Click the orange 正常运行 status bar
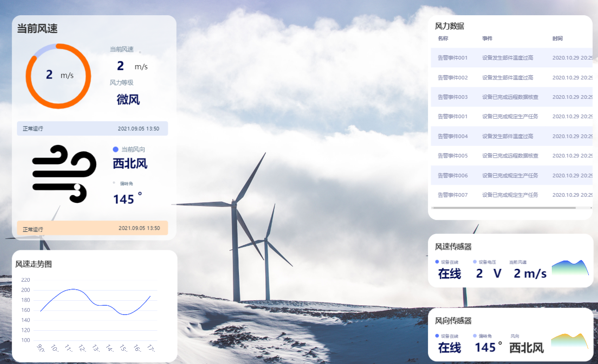The width and height of the screenshot is (598, 364). pyautogui.click(x=92, y=228)
